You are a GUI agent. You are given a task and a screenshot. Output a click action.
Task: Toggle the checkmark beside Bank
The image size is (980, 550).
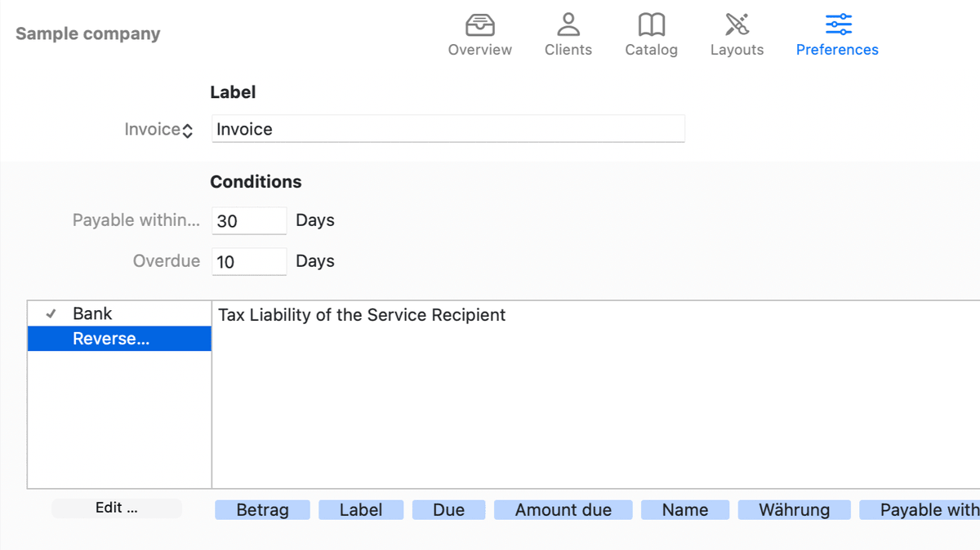(x=51, y=313)
